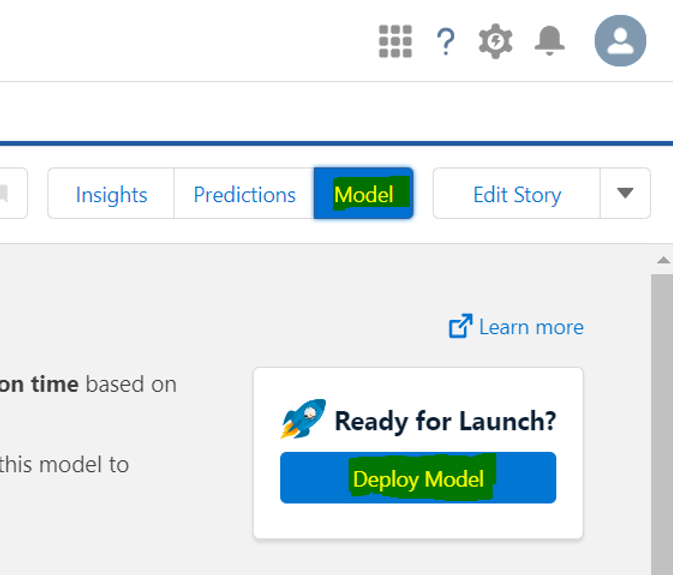Viewport: 673px width, 575px height.
Task: Click the scrollbar up arrow
Action: pos(664,260)
